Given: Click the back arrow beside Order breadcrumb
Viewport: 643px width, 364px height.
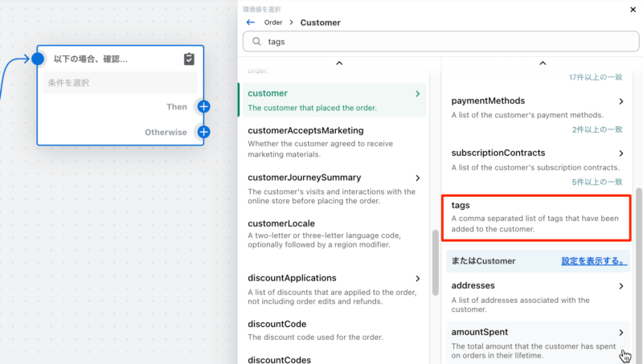Looking at the screenshot, I should pos(251,22).
